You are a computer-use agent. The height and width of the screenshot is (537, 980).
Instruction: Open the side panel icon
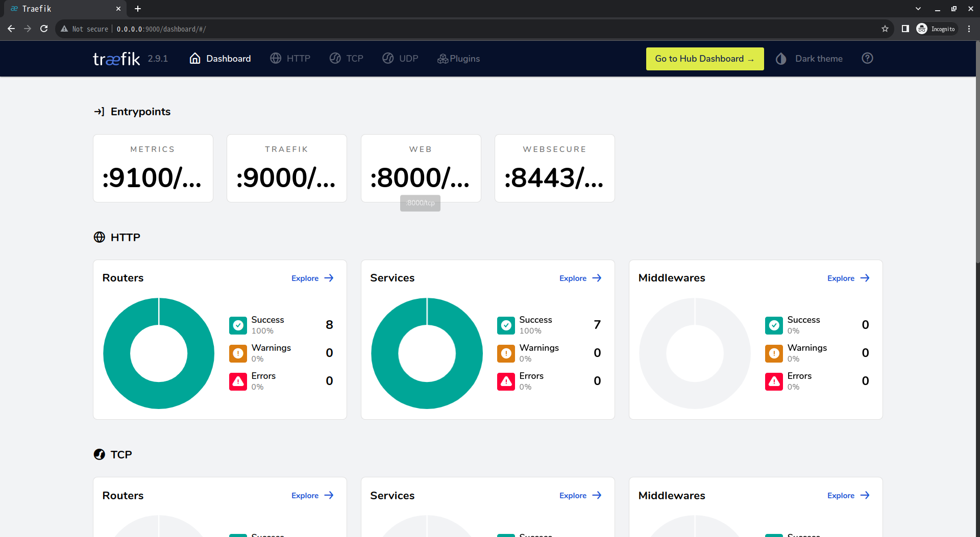tap(905, 29)
